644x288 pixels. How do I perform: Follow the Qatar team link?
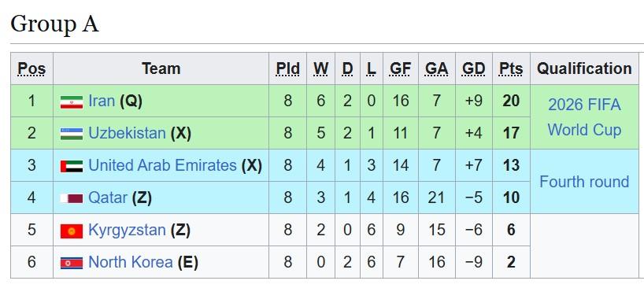(x=108, y=198)
